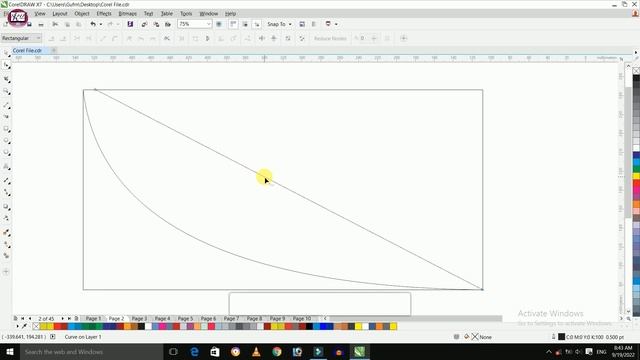This screenshot has width=640, height=360.
Task: Click the Search Content icon
Action: pyautogui.click(x=130, y=24)
